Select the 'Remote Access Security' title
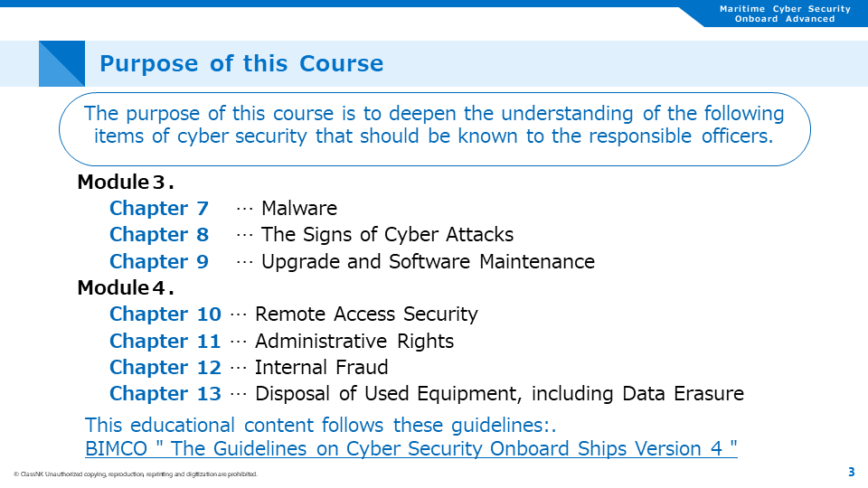Image resolution: width=868 pixels, height=488 pixels. tap(366, 314)
